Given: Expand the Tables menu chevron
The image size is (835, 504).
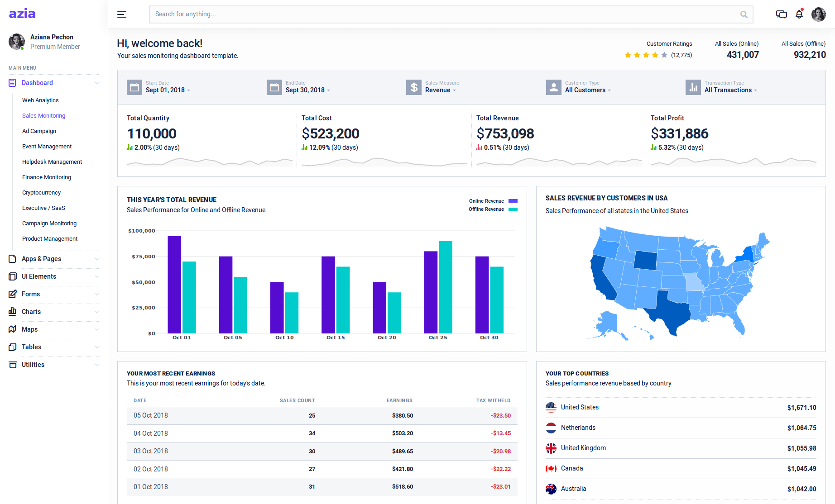Looking at the screenshot, I should click(97, 347).
